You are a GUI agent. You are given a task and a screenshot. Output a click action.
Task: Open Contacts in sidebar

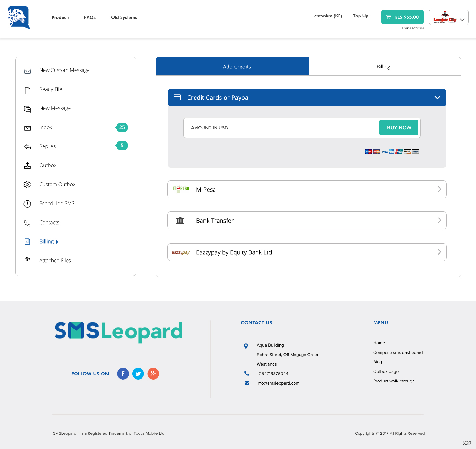point(49,222)
